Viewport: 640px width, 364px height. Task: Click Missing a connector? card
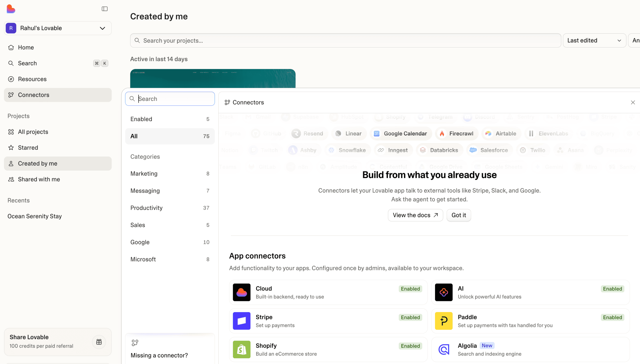tap(170, 349)
